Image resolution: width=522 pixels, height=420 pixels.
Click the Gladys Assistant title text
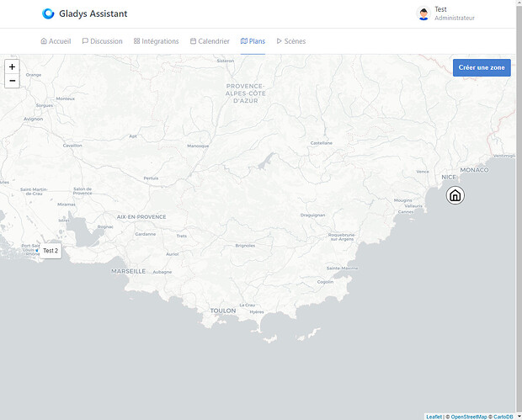tap(93, 13)
